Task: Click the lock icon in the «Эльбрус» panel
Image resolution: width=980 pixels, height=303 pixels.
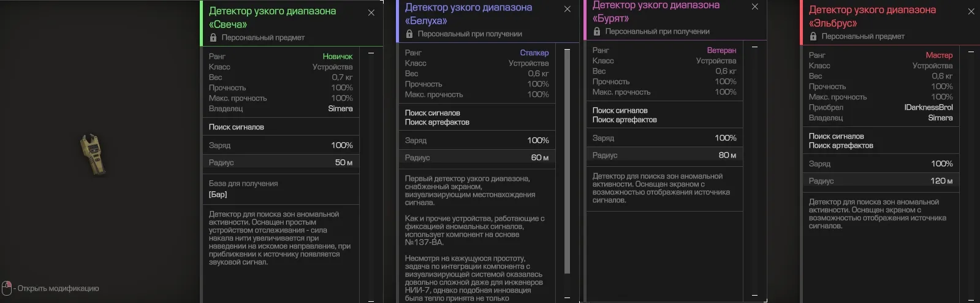Action: tap(813, 36)
